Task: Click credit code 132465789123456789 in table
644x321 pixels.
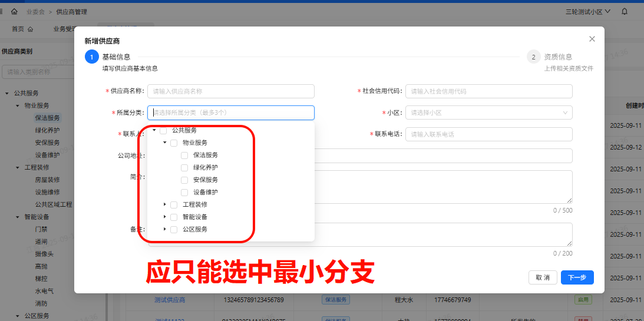Action: pyautogui.click(x=253, y=300)
